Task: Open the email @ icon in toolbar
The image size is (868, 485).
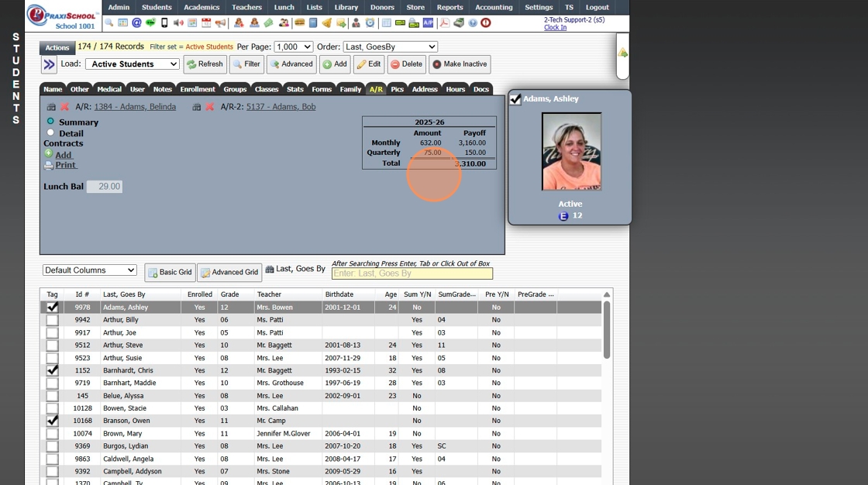Action: click(136, 22)
